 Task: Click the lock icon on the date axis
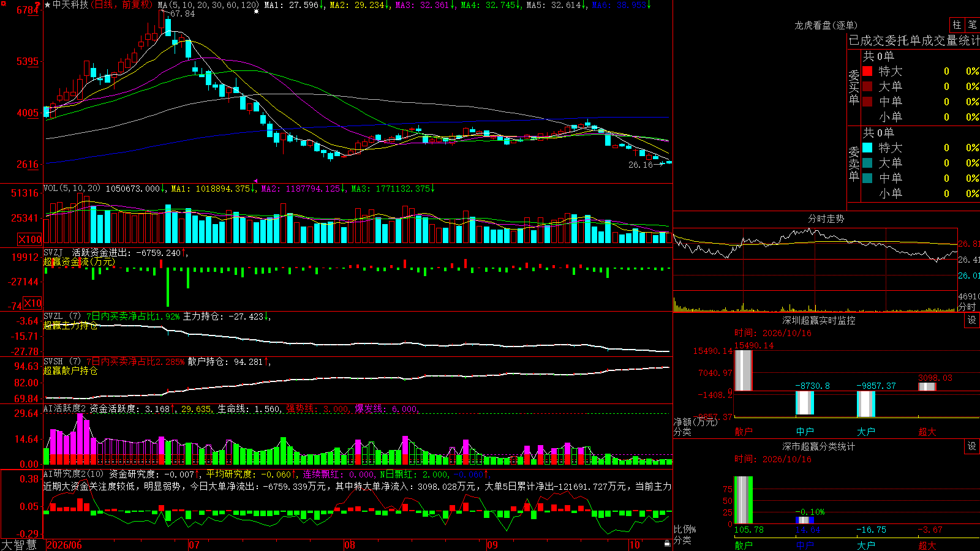tap(668, 544)
